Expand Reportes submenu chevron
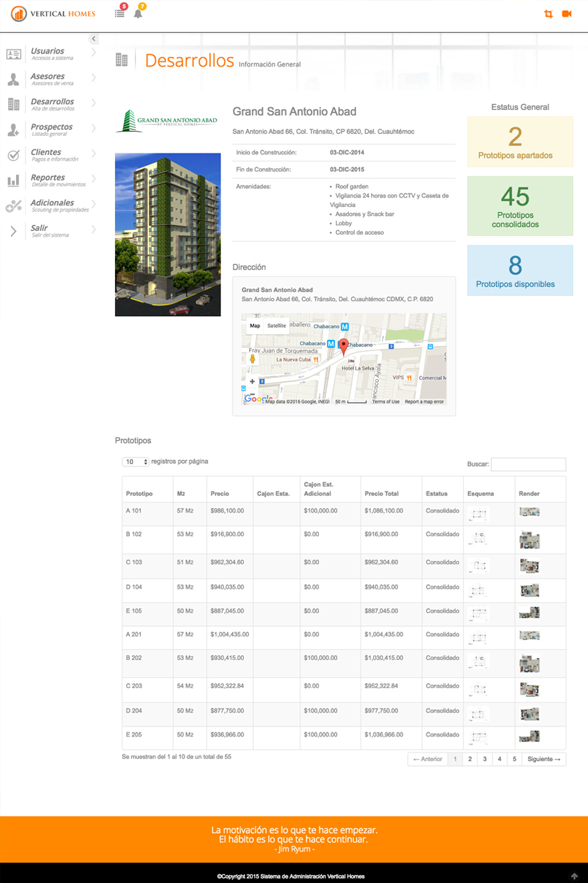 94,178
